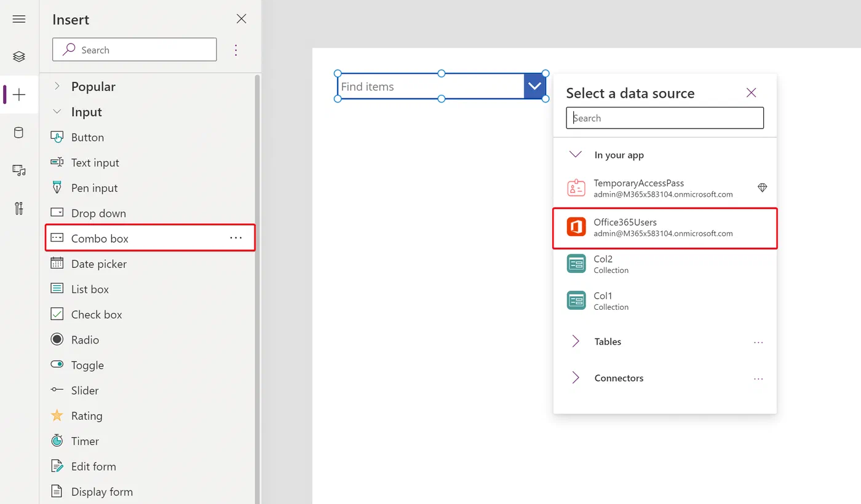Viewport: 861px width, 504px height.
Task: Select TemporaryAccessPass data source
Action: pos(665,188)
